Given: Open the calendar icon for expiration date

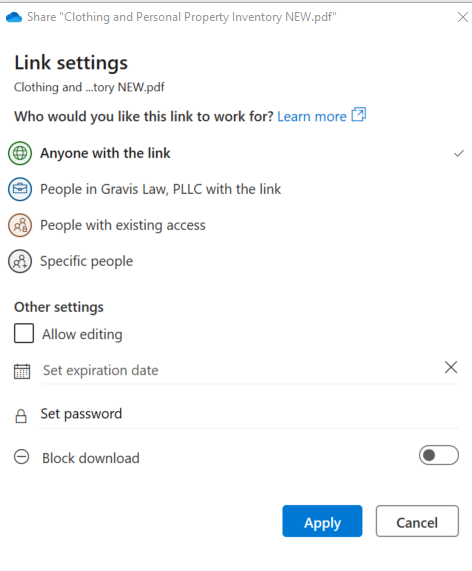Looking at the screenshot, I should (22, 371).
